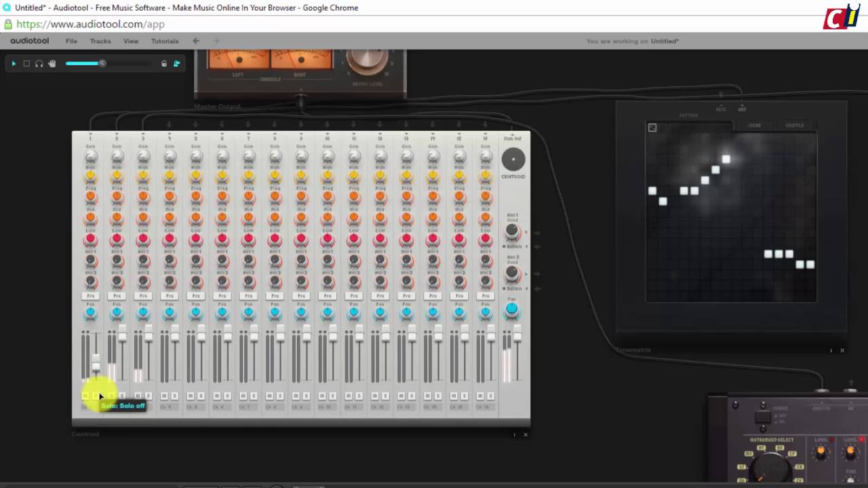Click the round Output Level knob above the mixer
Viewport: 868px width, 488px height.
368,61
